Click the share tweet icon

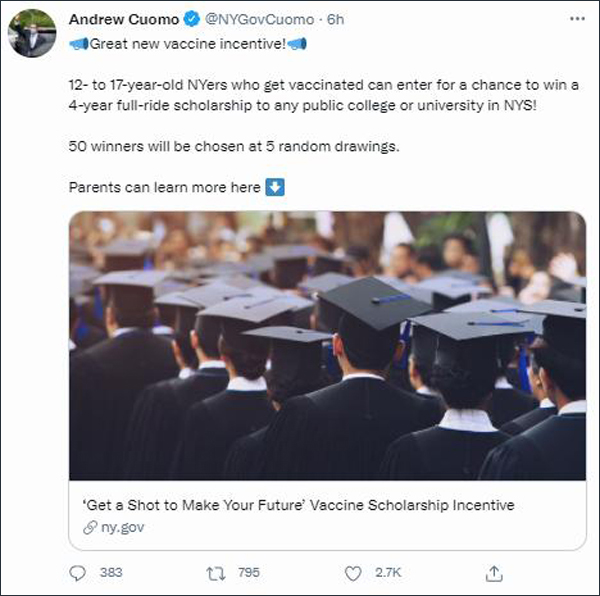pos(492,572)
